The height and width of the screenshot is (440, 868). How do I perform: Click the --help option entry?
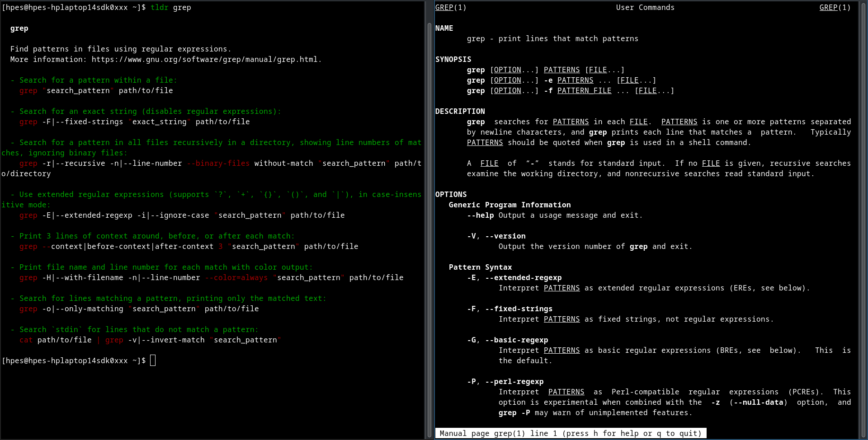(x=480, y=215)
